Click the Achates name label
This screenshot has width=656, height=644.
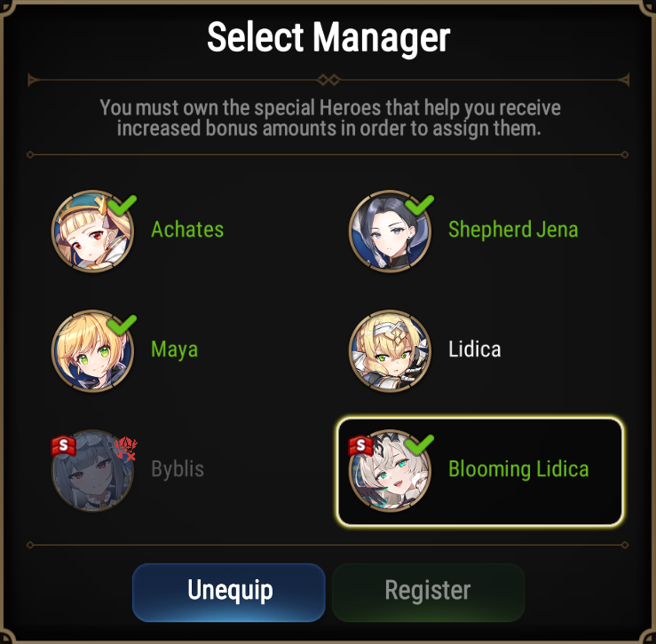coord(187,230)
